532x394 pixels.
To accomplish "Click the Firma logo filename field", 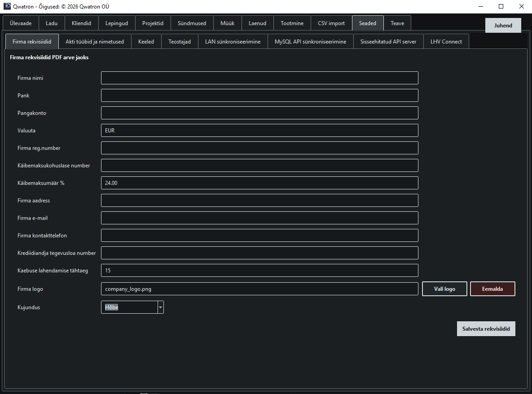I will click(259, 289).
